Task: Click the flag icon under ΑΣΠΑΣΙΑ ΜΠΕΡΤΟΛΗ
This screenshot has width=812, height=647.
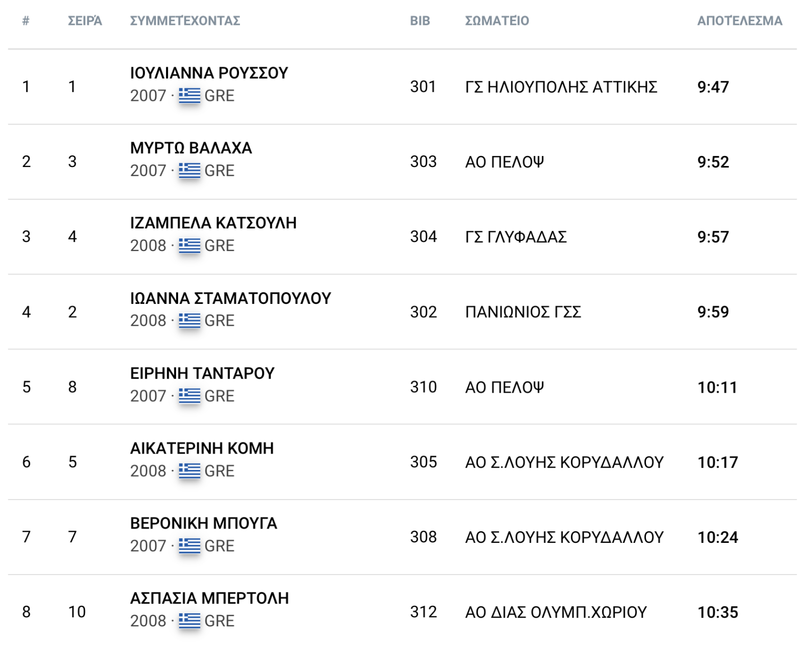Action: [189, 621]
